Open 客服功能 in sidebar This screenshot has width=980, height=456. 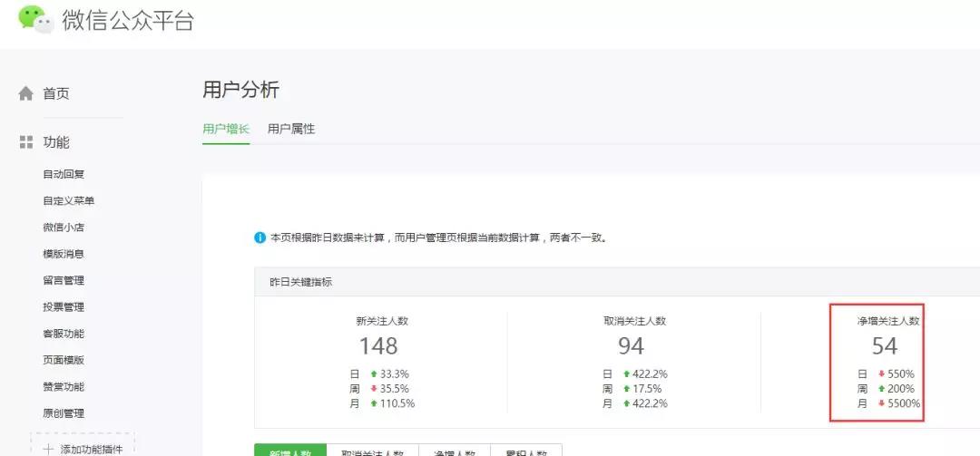(64, 334)
